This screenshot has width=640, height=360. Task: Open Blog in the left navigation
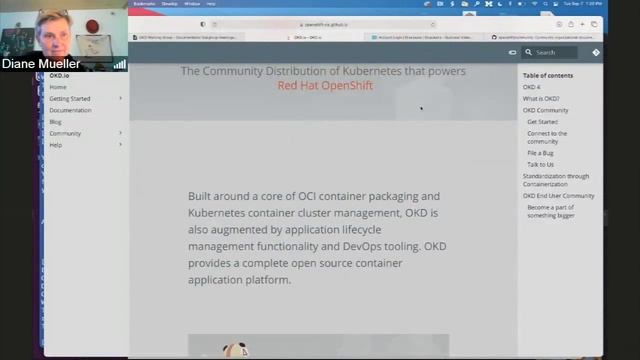pos(56,122)
